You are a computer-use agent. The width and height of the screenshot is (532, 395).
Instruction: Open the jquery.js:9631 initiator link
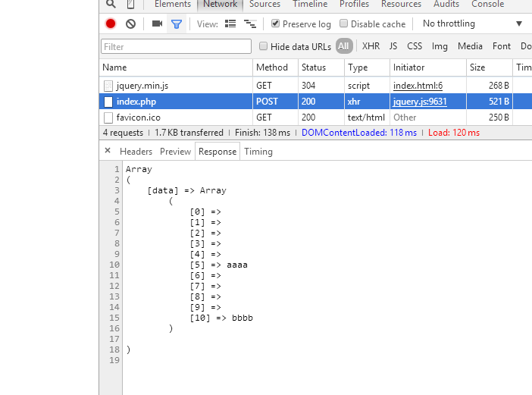(420, 102)
